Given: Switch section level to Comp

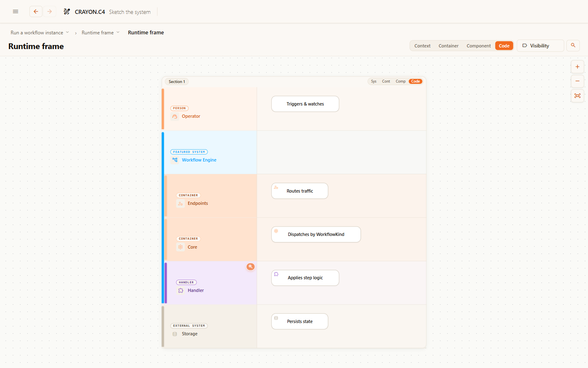Looking at the screenshot, I should click(401, 81).
